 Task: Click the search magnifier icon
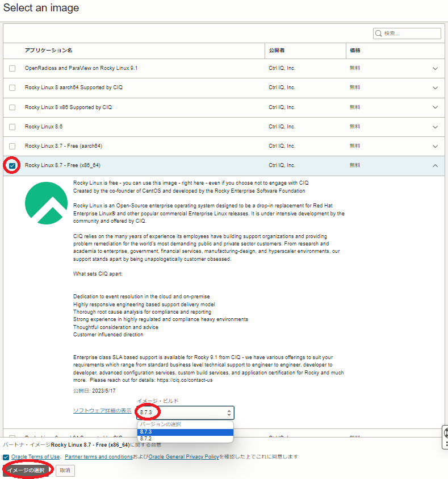coord(379,34)
